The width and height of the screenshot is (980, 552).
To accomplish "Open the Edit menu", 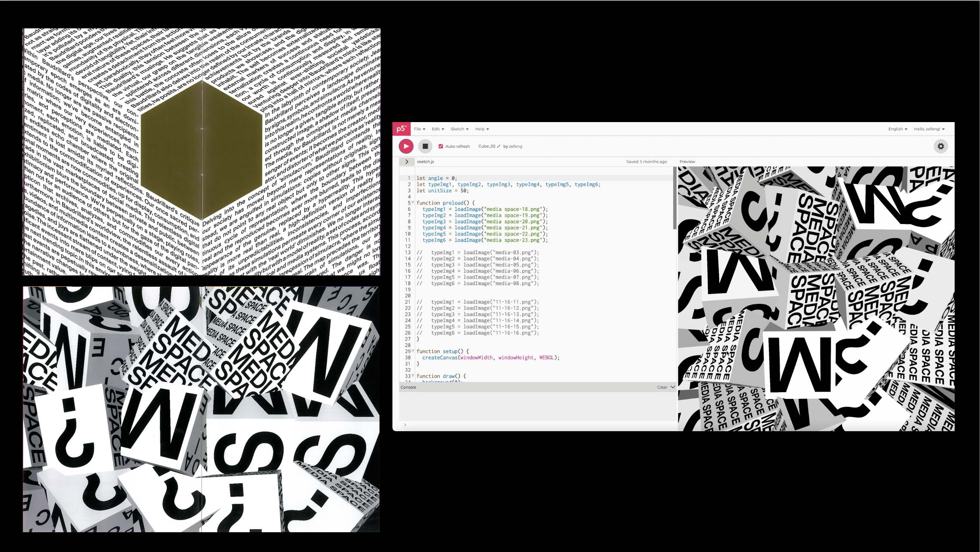I will (438, 129).
